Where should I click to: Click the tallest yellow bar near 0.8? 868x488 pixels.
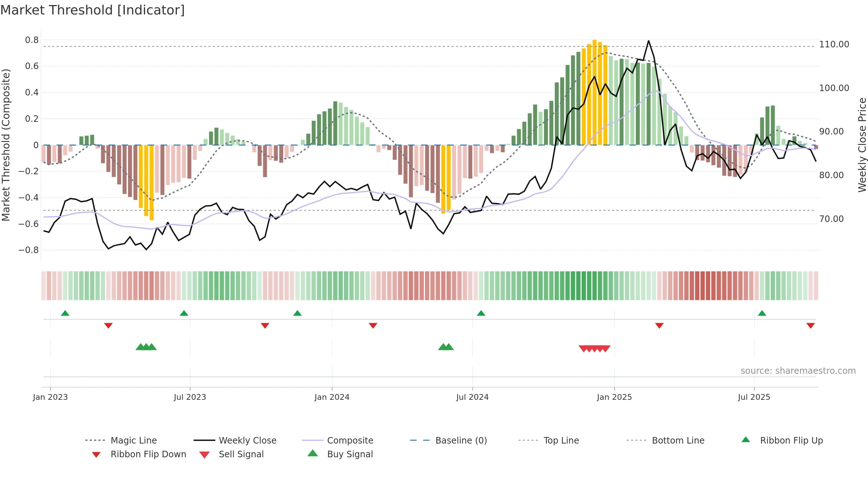(x=595, y=92)
